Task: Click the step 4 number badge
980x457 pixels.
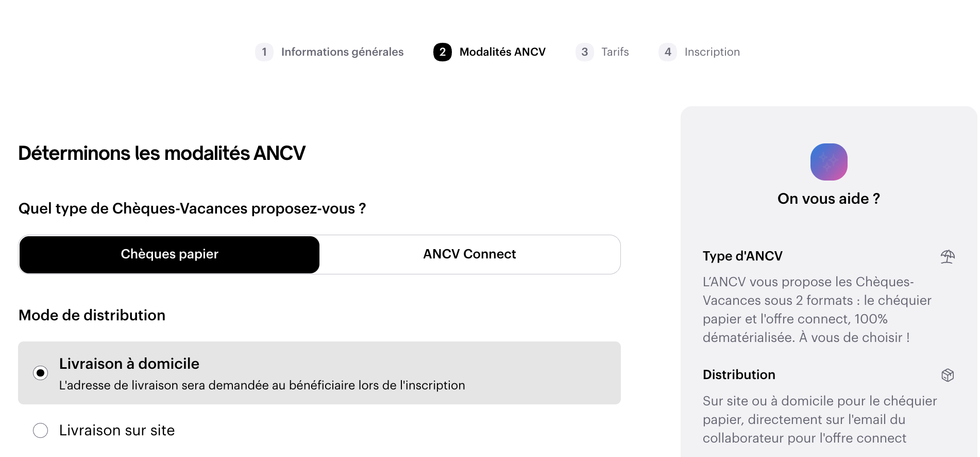Action: [668, 52]
